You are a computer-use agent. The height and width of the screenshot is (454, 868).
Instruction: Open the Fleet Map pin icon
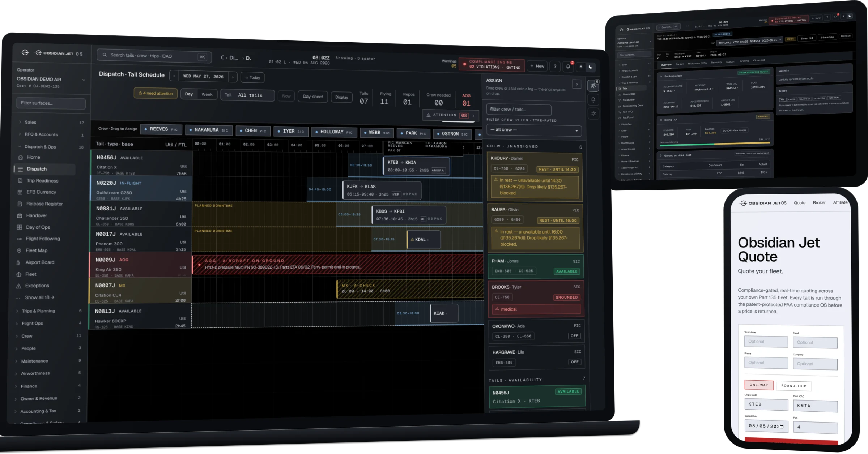(x=19, y=250)
